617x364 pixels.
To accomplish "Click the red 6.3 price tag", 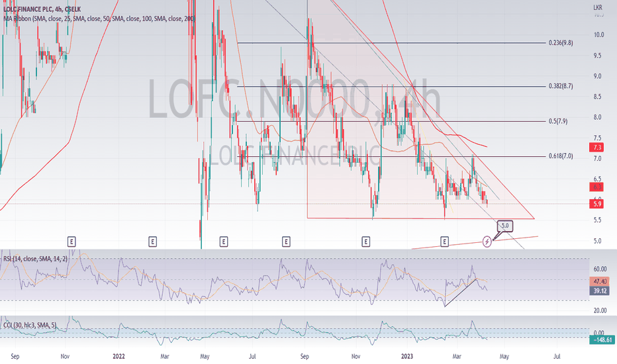I will pyautogui.click(x=596, y=187).
